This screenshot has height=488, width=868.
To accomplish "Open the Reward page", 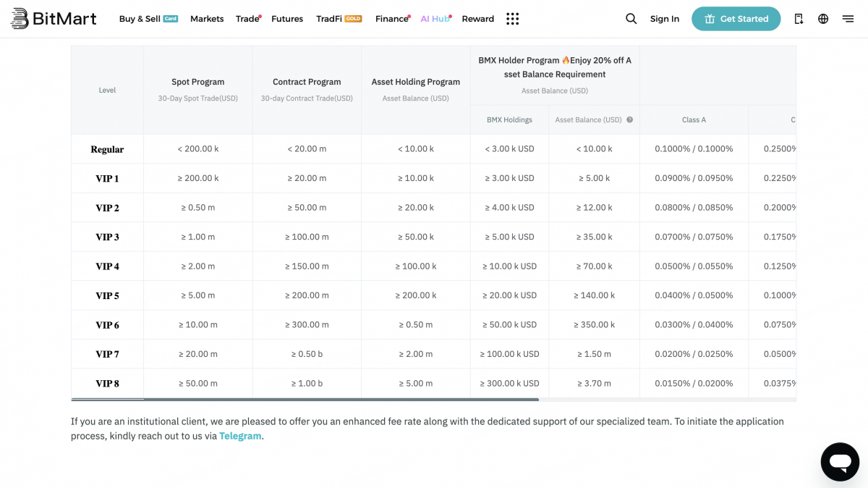I will pyautogui.click(x=477, y=19).
